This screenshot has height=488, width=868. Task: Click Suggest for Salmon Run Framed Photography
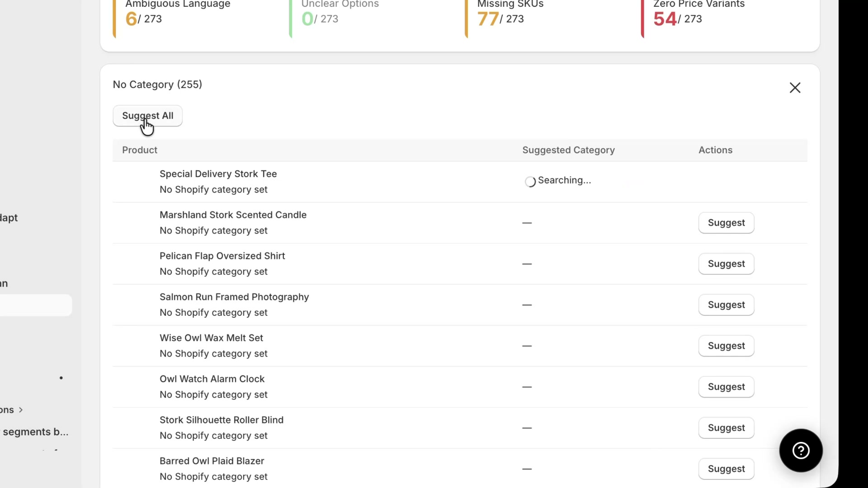(726, 305)
